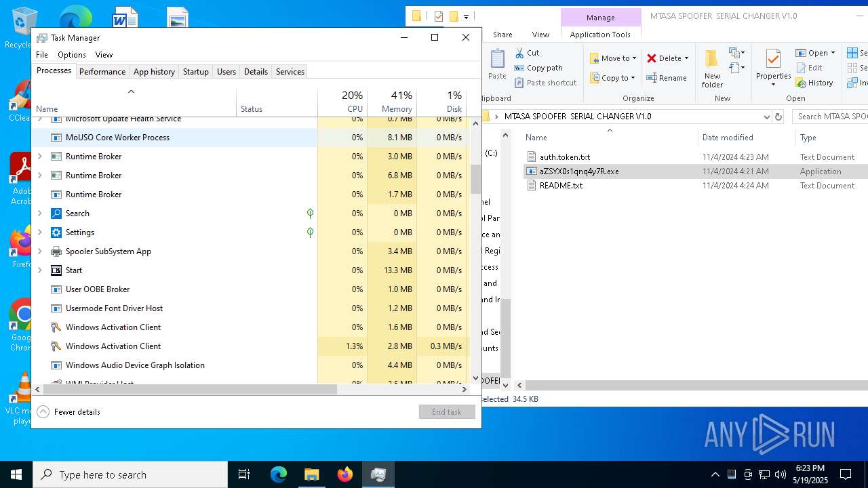The height and width of the screenshot is (488, 868).
Task: Open File Explorer taskbar icon
Action: (x=312, y=474)
